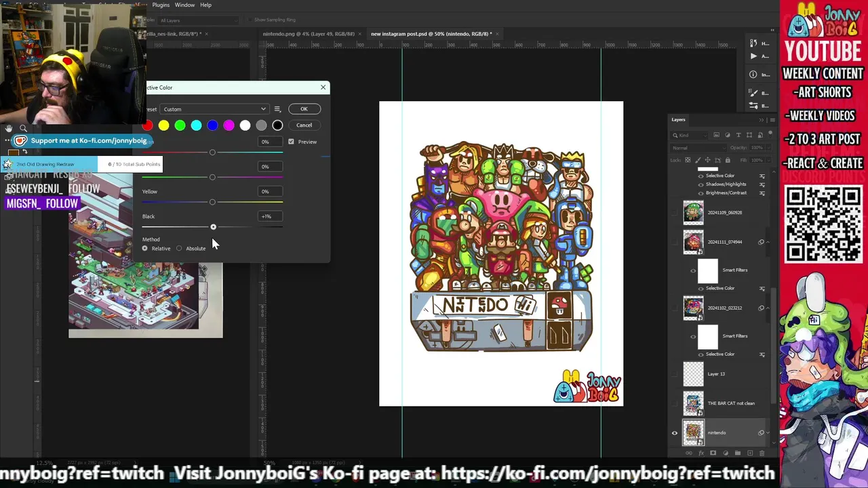This screenshot has width=868, height=488.
Task: Edit blending options for Shadows/Highlights filter
Action: click(x=762, y=184)
